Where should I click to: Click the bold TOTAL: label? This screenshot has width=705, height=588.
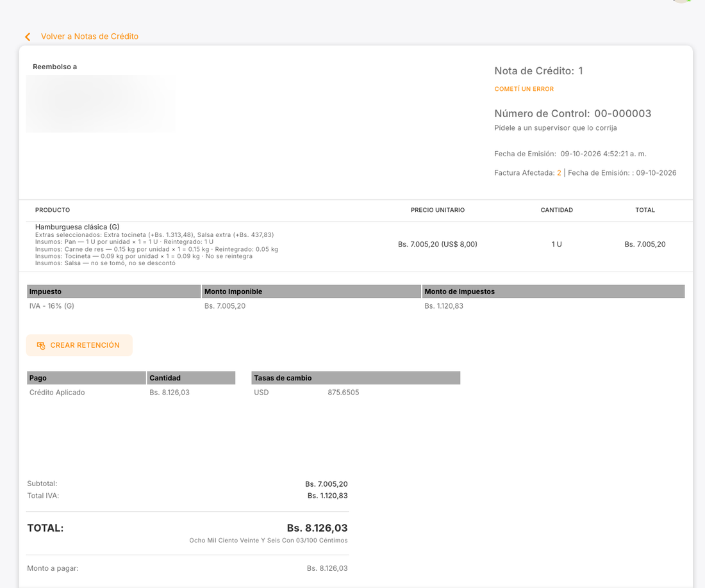[x=46, y=528]
